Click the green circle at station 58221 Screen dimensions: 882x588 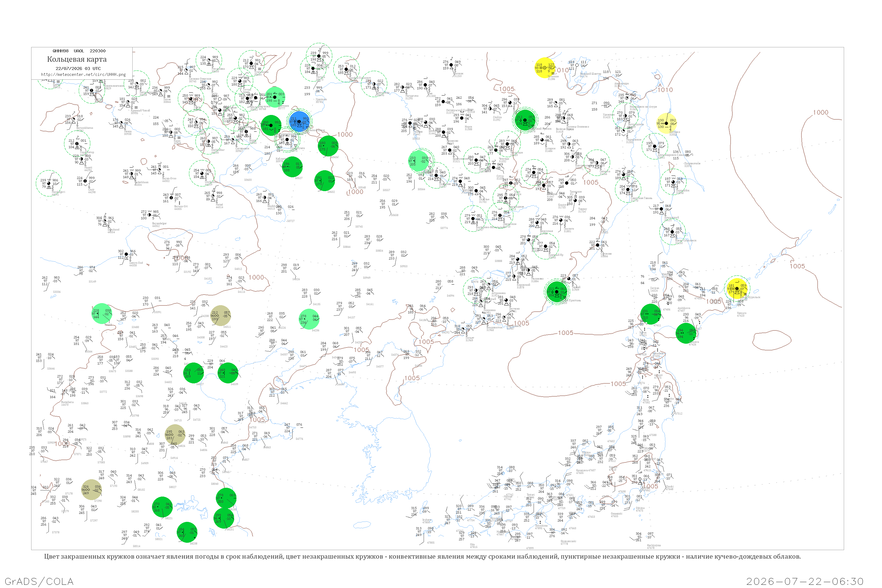(162, 507)
